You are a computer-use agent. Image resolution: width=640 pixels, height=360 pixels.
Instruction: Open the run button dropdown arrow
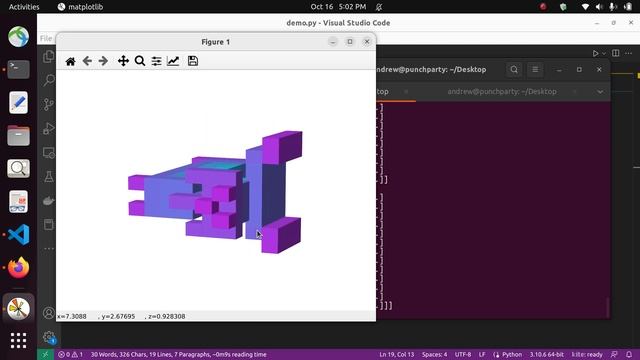(x=604, y=53)
